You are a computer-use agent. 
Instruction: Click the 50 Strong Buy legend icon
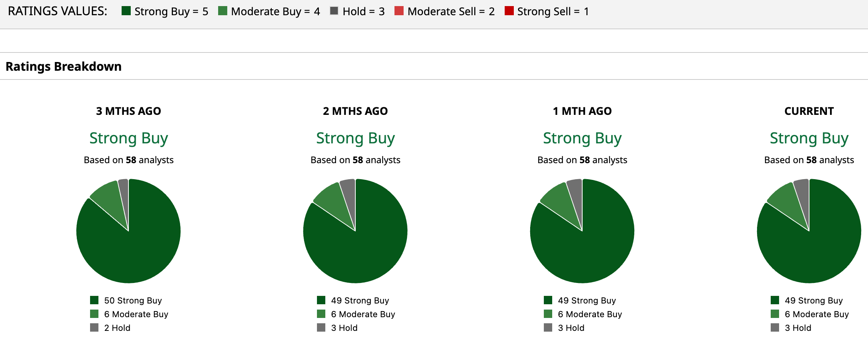point(94,300)
